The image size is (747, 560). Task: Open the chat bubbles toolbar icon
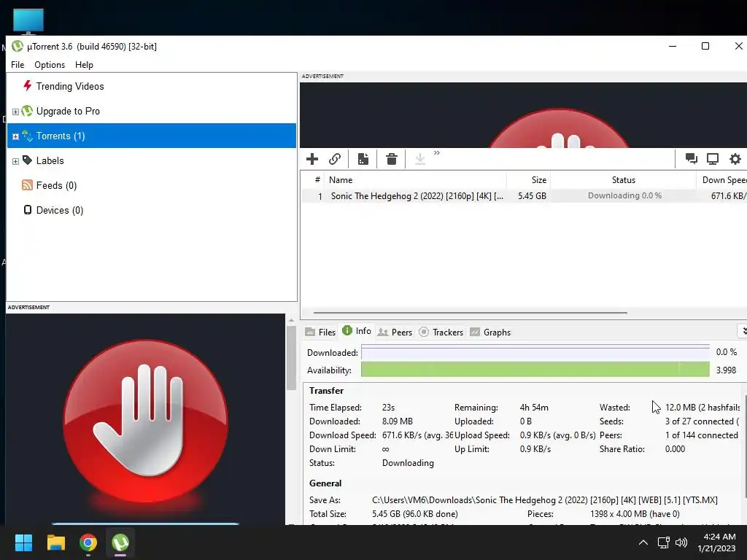pyautogui.click(x=692, y=158)
